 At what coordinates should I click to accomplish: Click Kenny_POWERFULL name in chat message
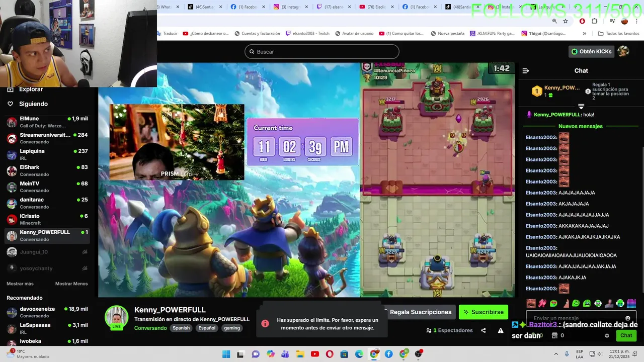pyautogui.click(x=557, y=115)
